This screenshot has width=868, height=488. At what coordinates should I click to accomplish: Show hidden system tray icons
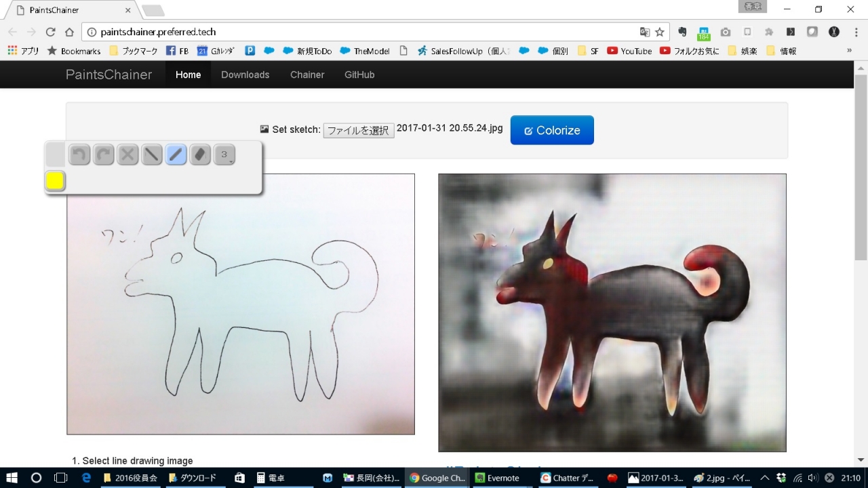(765, 478)
